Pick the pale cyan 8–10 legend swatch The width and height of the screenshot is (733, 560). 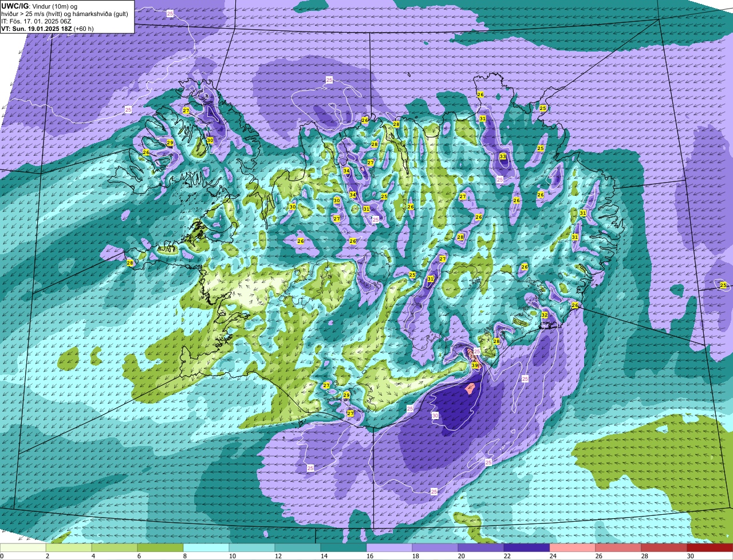pos(206,547)
